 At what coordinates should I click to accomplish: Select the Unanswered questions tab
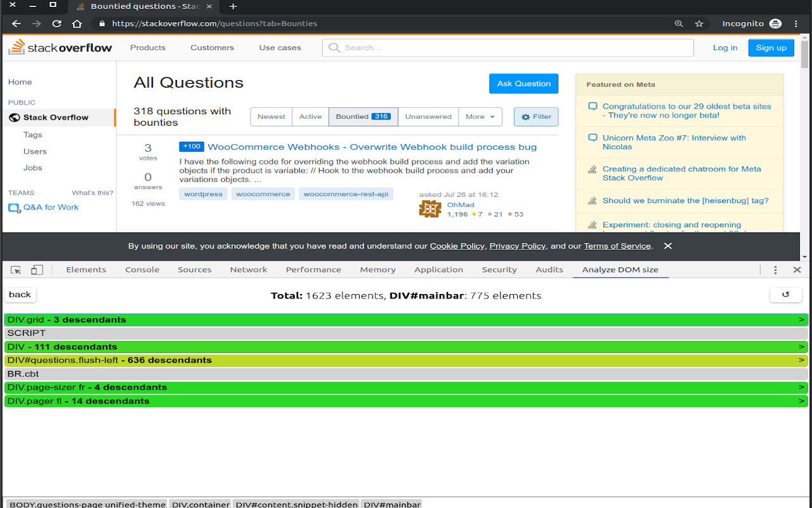point(428,117)
